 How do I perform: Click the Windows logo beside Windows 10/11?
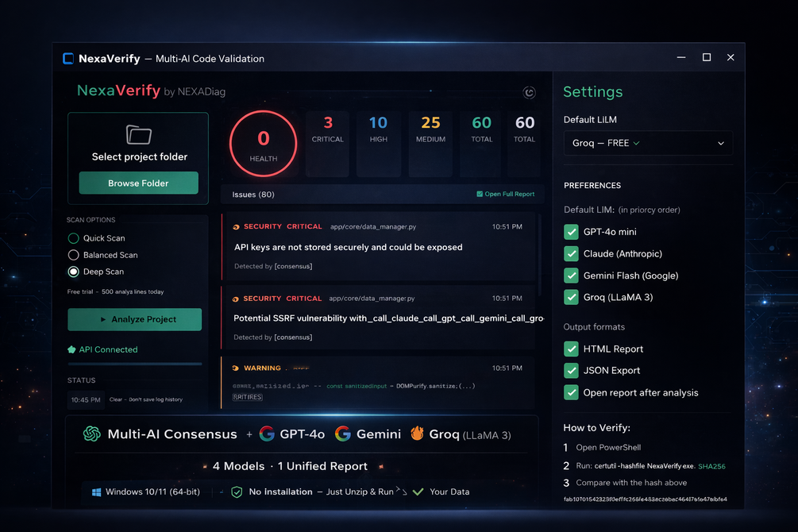(96, 492)
